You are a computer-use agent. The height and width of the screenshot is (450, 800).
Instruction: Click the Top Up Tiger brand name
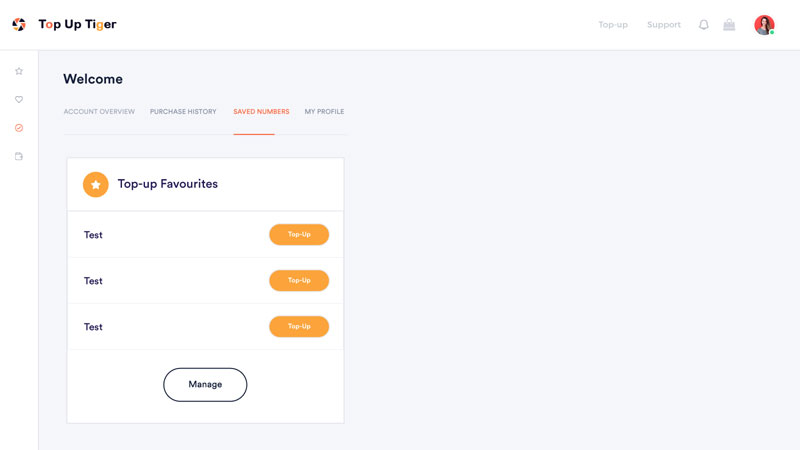[x=77, y=25]
